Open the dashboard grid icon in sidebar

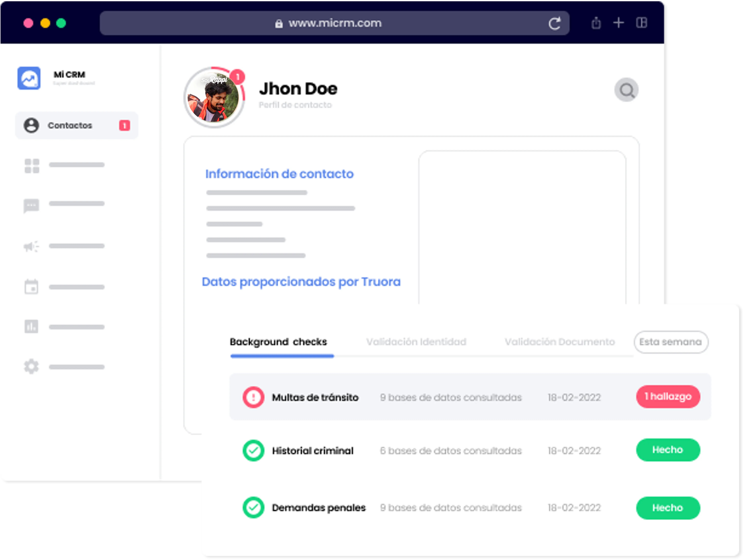pos(32,166)
